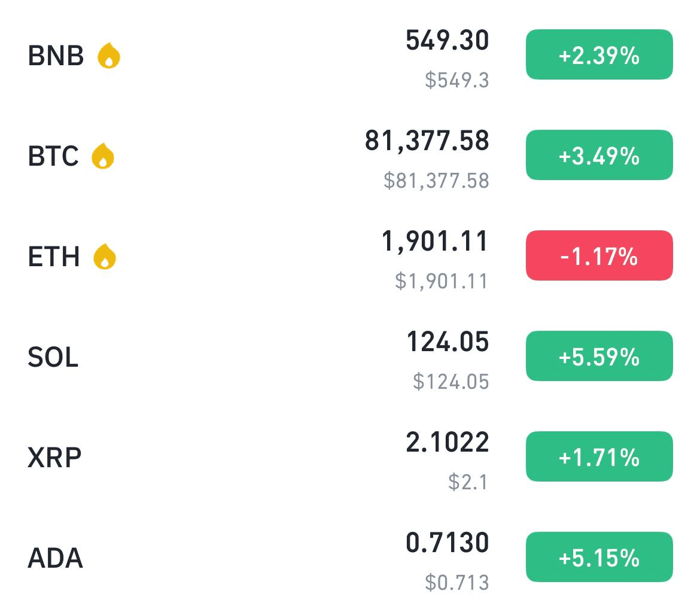Toggle the red ETH -1.17% badge
Screen dimensions: 700x600
click(x=599, y=255)
